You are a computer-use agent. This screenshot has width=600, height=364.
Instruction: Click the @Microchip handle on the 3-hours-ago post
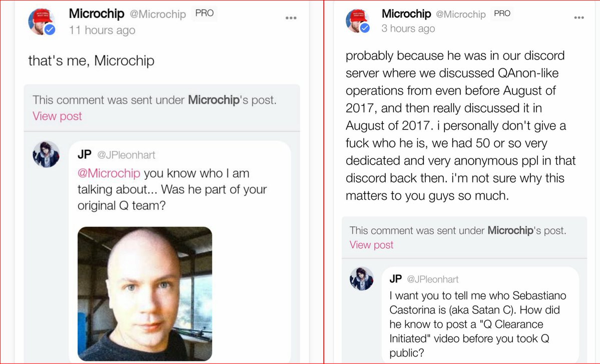point(460,14)
